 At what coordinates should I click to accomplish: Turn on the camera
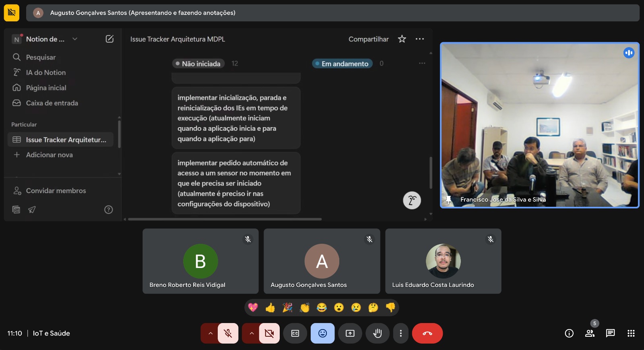click(269, 333)
